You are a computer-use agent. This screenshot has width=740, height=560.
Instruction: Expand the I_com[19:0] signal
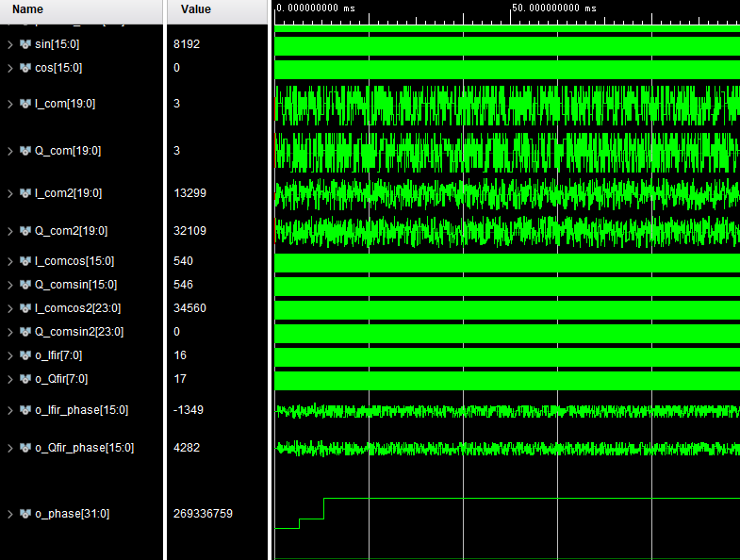(10, 104)
